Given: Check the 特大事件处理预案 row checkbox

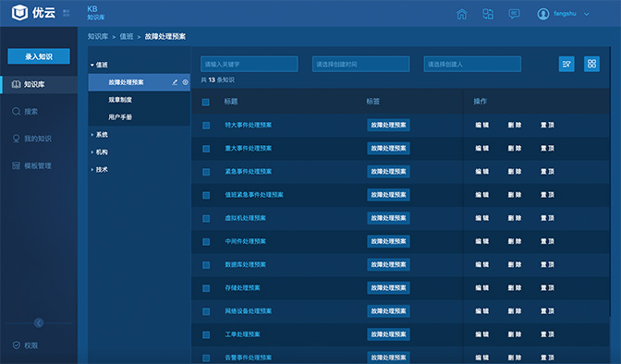Looking at the screenshot, I should coord(206,125).
